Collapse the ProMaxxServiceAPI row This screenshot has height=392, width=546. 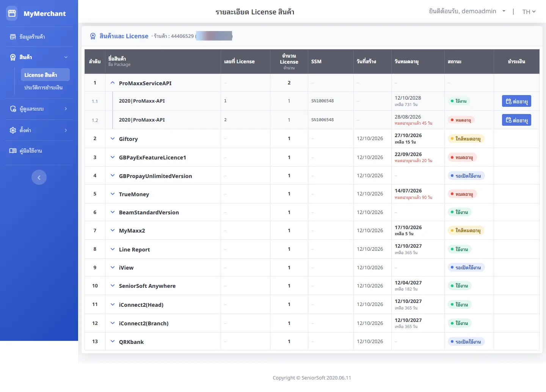click(x=113, y=83)
